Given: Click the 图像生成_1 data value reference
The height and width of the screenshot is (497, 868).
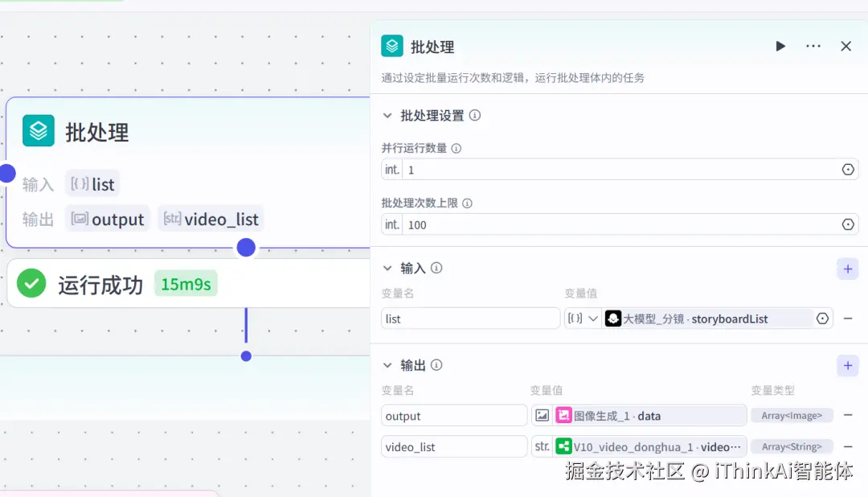Looking at the screenshot, I should click(x=650, y=416).
